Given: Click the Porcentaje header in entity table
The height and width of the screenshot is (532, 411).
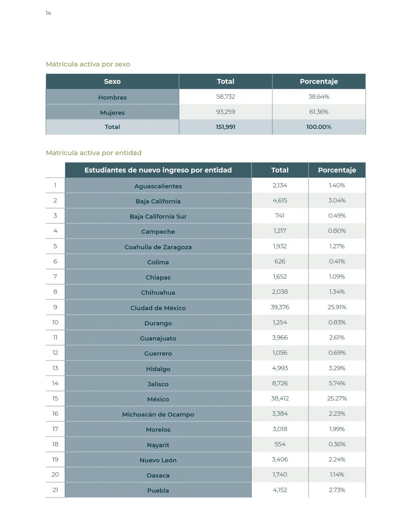Looking at the screenshot, I should [x=337, y=170].
